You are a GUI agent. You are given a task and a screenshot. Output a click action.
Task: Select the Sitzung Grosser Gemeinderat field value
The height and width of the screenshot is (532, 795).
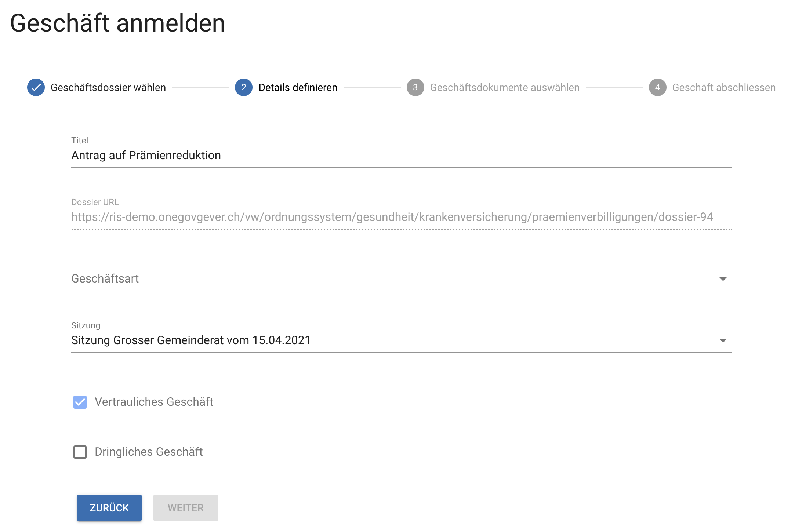point(191,340)
